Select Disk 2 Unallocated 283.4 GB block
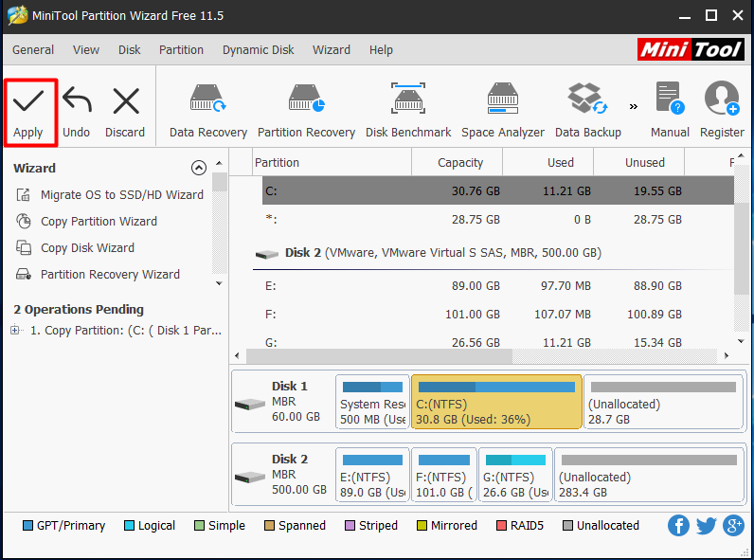Screen dimensions: 754x560 [x=649, y=475]
